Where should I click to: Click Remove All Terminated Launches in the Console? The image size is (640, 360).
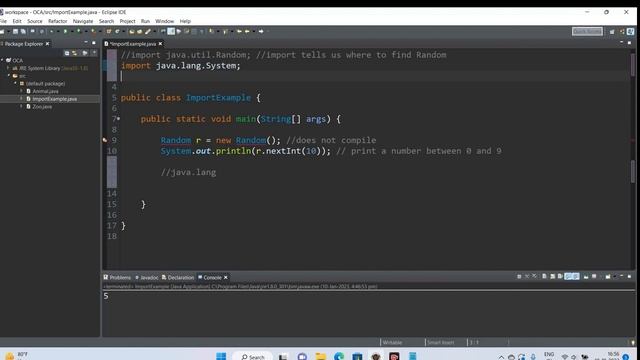534,277
